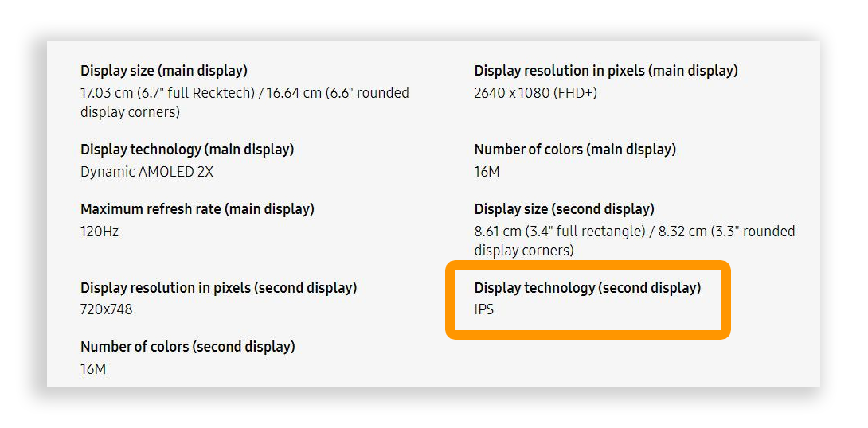Click the highlighted "Display technology (second display)" heading
The width and height of the screenshot is (868, 428).
point(587,288)
